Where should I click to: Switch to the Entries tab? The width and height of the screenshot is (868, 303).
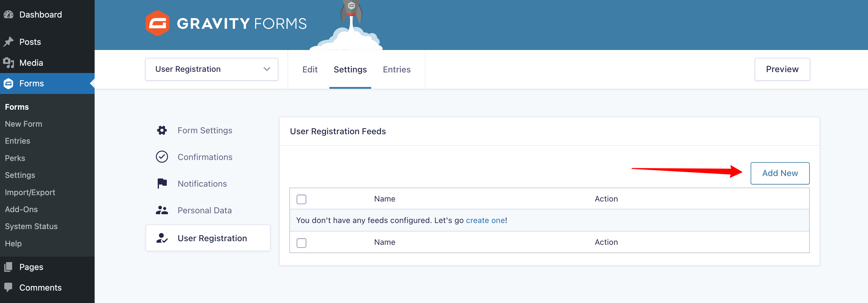pyautogui.click(x=397, y=69)
